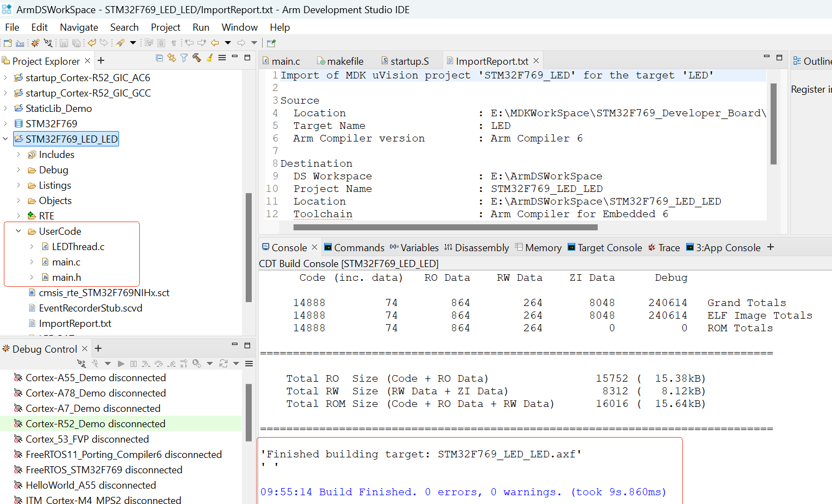Expand the Debug folder in project tree
Screen dimensions: 832x504
coord(19,170)
